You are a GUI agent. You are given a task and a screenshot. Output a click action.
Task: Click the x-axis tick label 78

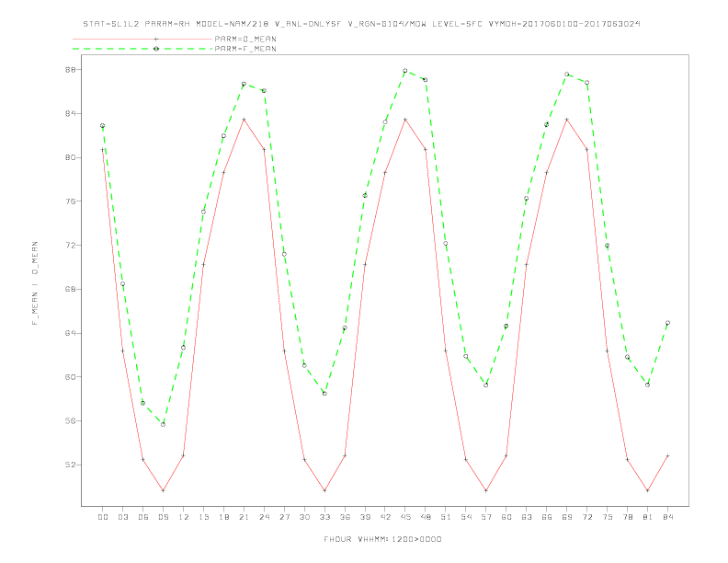[x=627, y=517]
